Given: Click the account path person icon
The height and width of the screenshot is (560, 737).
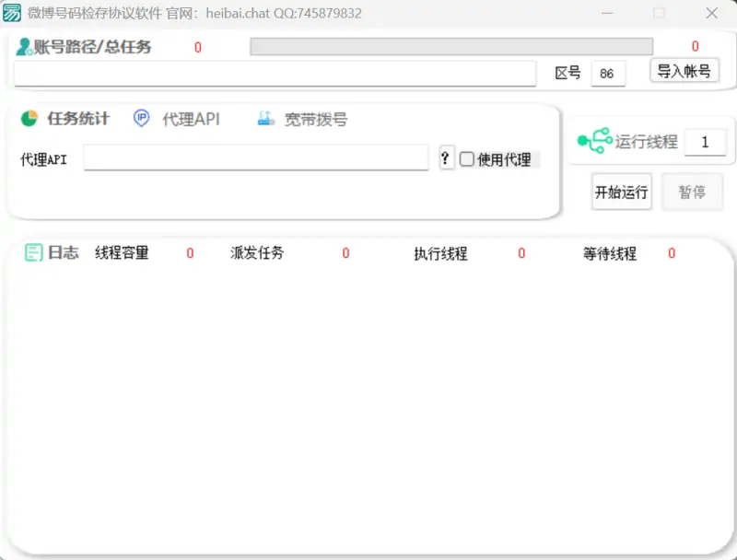Looking at the screenshot, I should 24,47.
